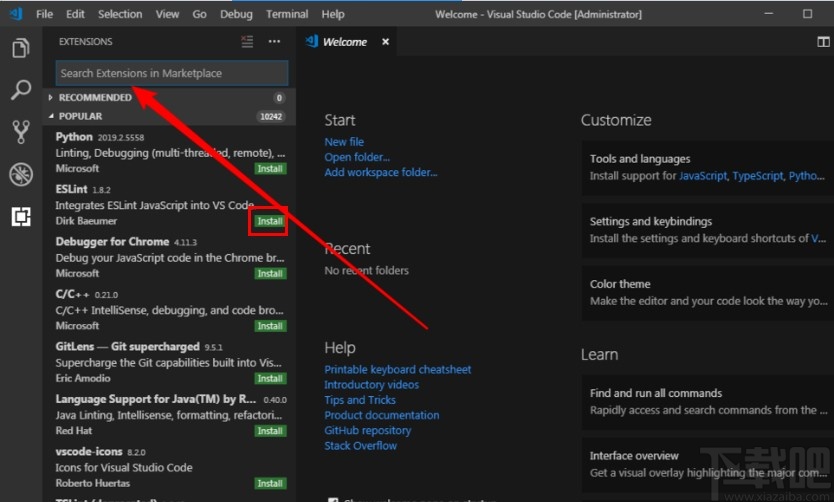The image size is (834, 502).
Task: Select C/C++ extension title in list
Action: click(x=72, y=294)
